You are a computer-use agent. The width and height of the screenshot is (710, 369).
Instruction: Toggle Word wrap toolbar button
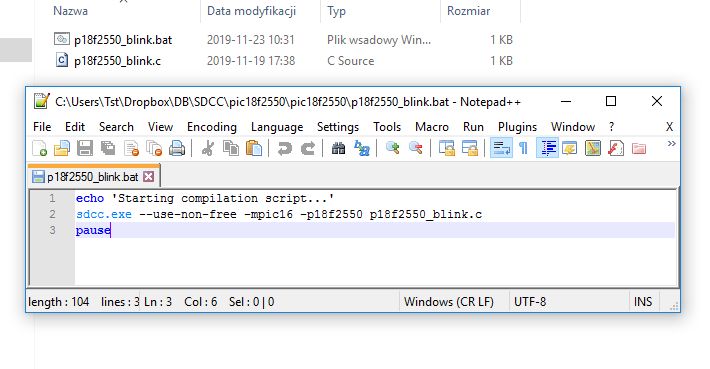pos(501,149)
